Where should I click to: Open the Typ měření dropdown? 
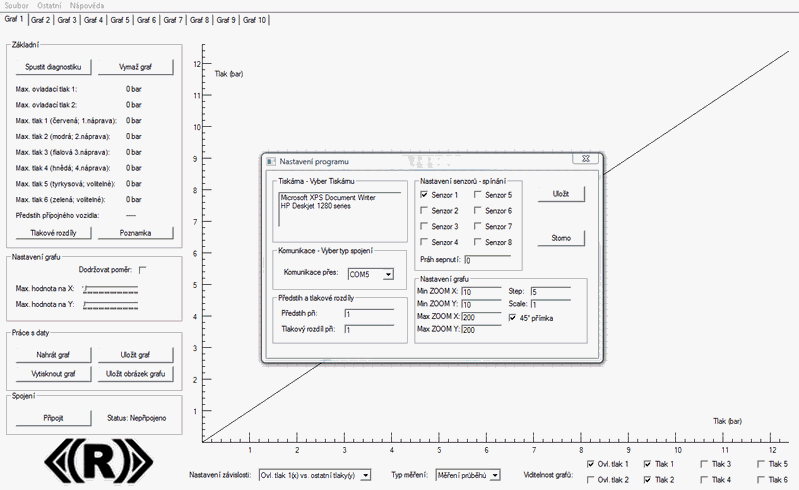coord(495,475)
